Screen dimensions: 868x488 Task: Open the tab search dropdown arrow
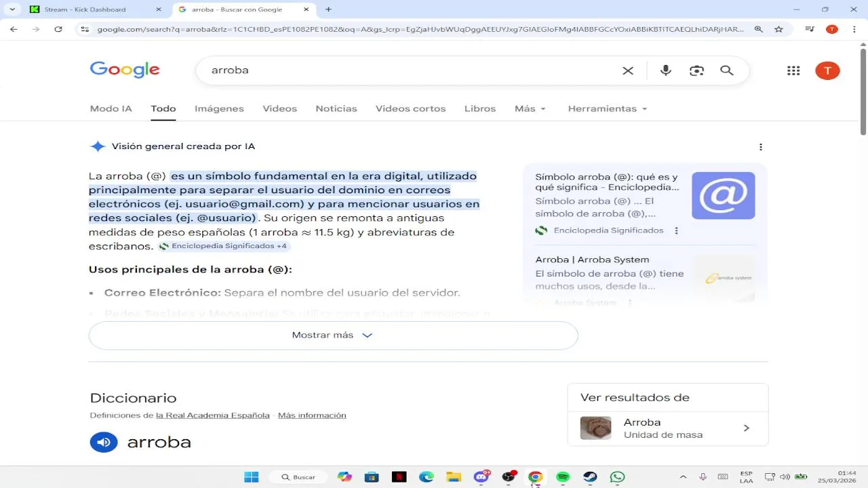click(x=12, y=9)
